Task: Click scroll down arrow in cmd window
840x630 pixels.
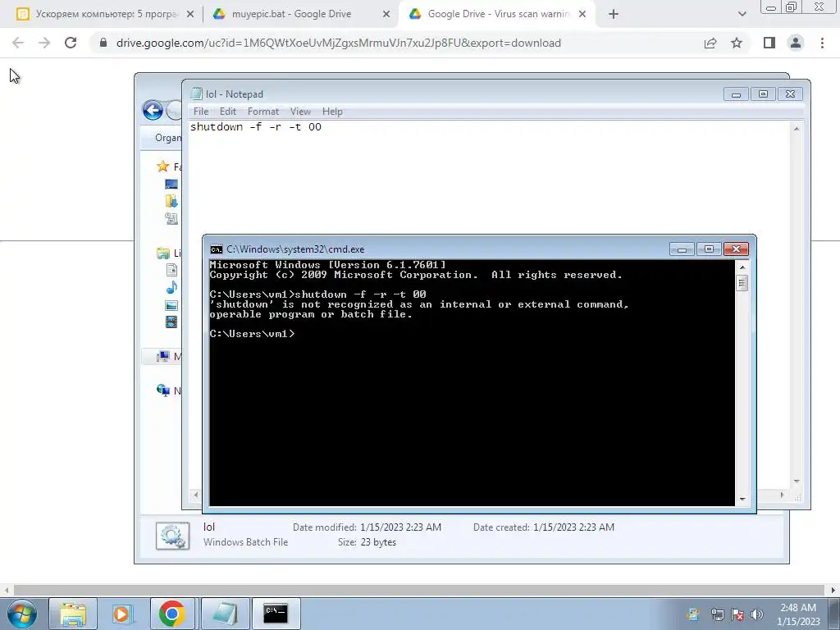Action: pyautogui.click(x=742, y=499)
